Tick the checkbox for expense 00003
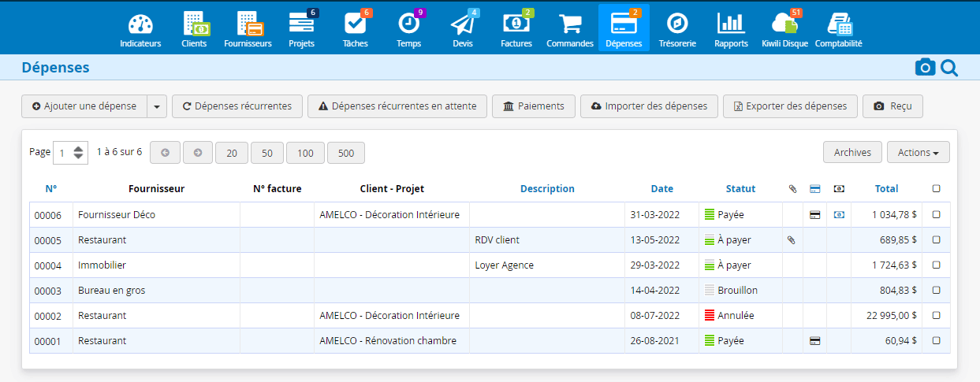The image size is (980, 382). 936,290
